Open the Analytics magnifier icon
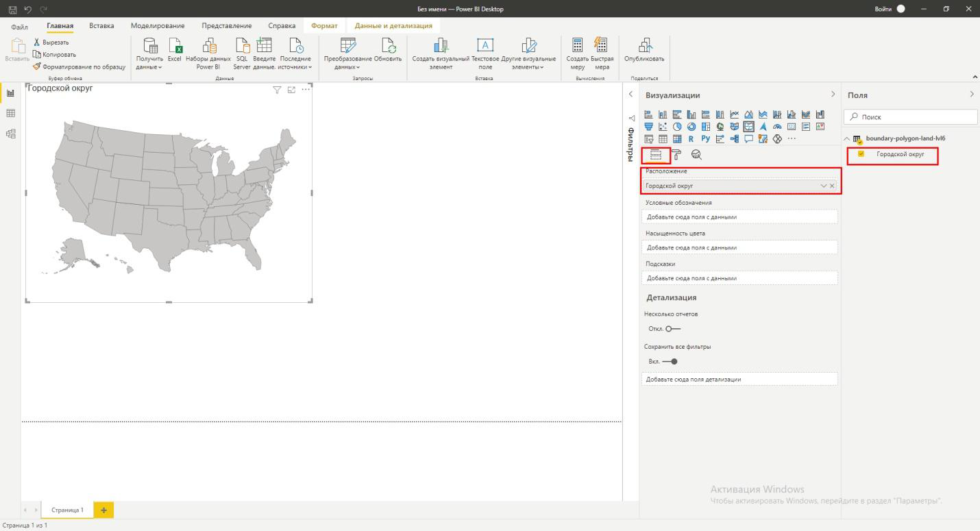980x531 pixels. (x=696, y=155)
